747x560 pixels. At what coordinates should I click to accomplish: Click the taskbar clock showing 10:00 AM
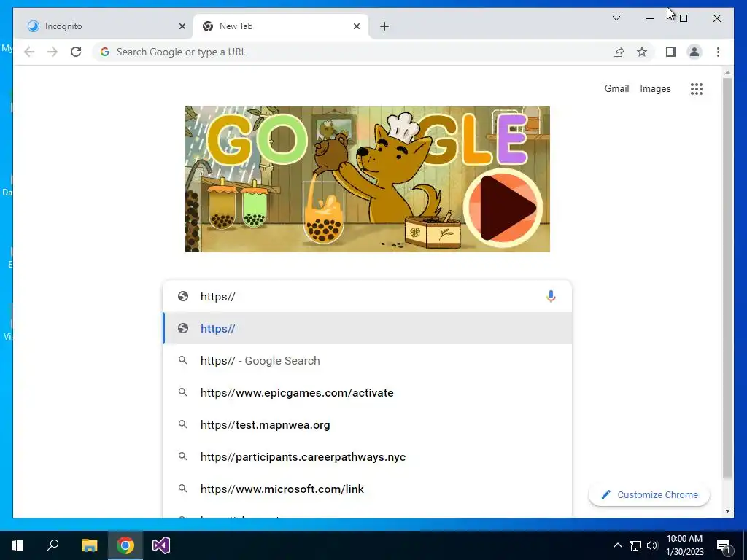(x=684, y=545)
